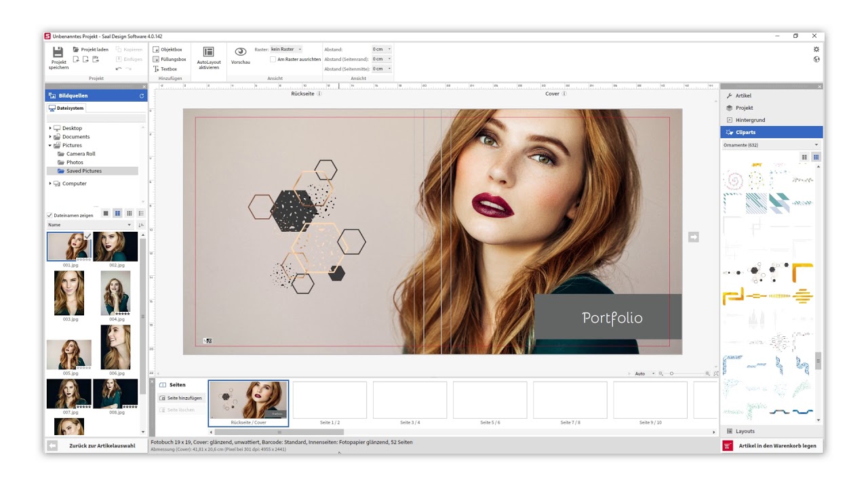The width and height of the screenshot is (868, 488).
Task: Add a Füllungsbox
Action: [170, 59]
